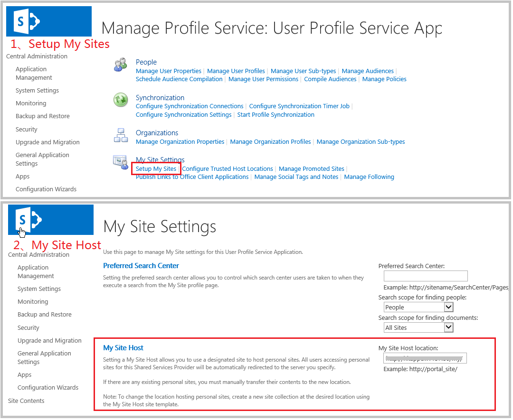Image resolution: width=513 pixels, height=420 pixels.
Task: Click the Setup My Sites link
Action: [x=156, y=168]
